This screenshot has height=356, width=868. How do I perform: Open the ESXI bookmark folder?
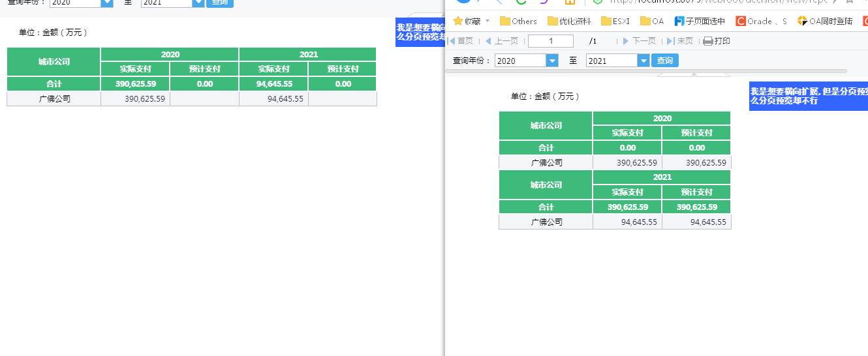click(615, 21)
